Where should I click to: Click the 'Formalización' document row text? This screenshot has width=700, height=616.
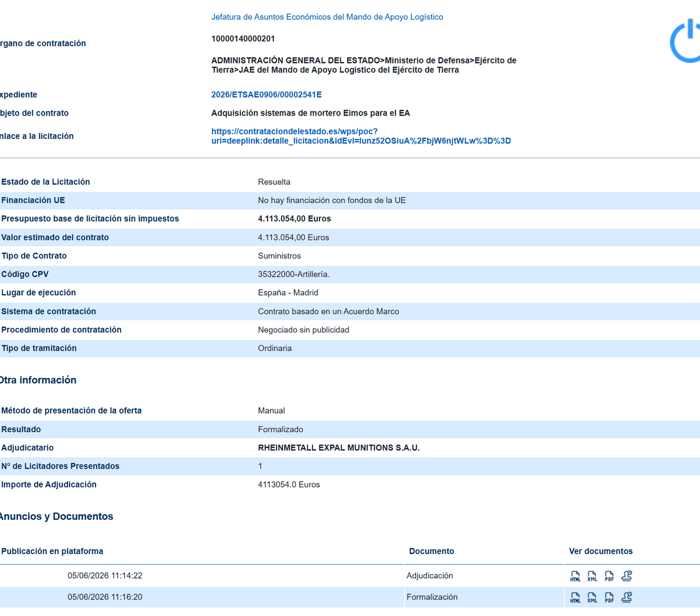tap(432, 597)
